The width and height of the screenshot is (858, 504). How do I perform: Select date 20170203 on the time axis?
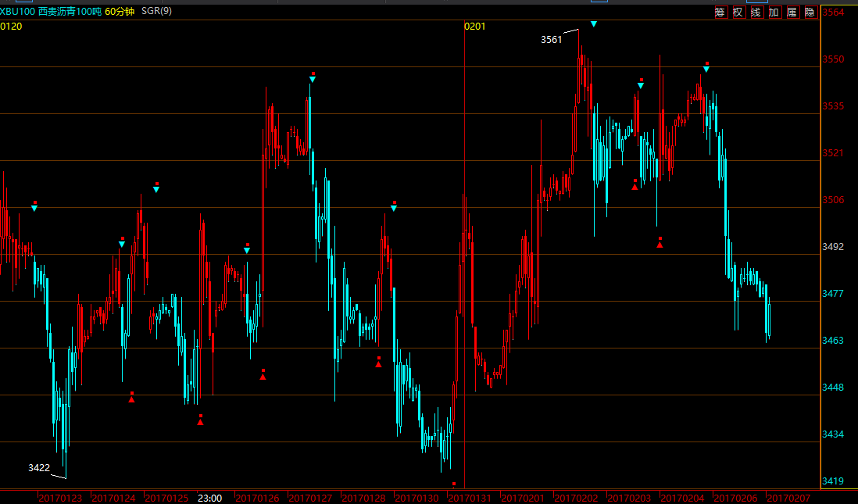pyautogui.click(x=629, y=498)
